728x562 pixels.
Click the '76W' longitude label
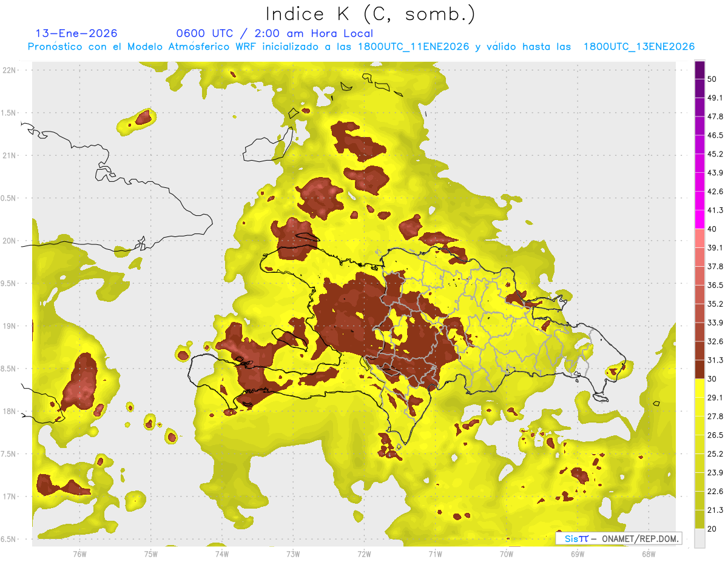tap(79, 554)
